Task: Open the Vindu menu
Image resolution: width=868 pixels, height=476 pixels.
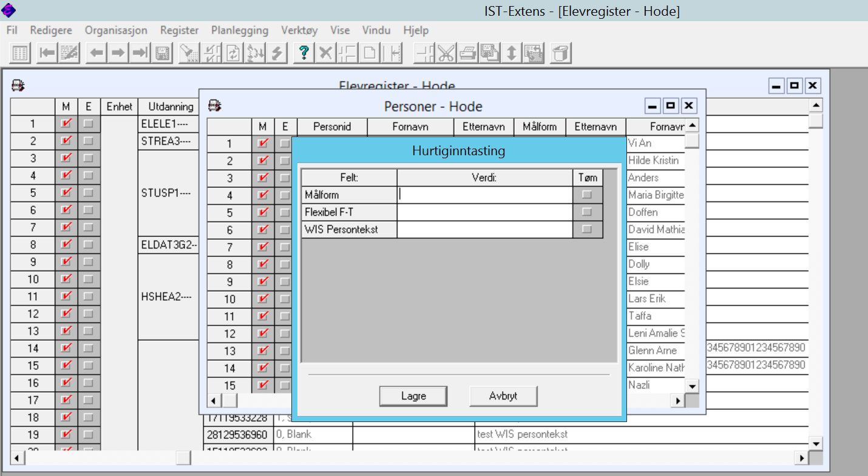Action: click(x=376, y=30)
